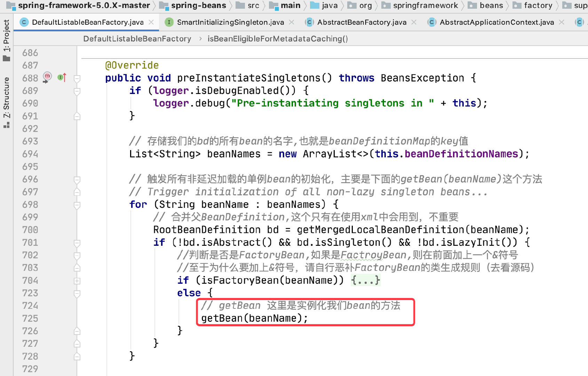Click getBean(beanName) call on line 725
The height and width of the screenshot is (376, 588).
pos(255,318)
